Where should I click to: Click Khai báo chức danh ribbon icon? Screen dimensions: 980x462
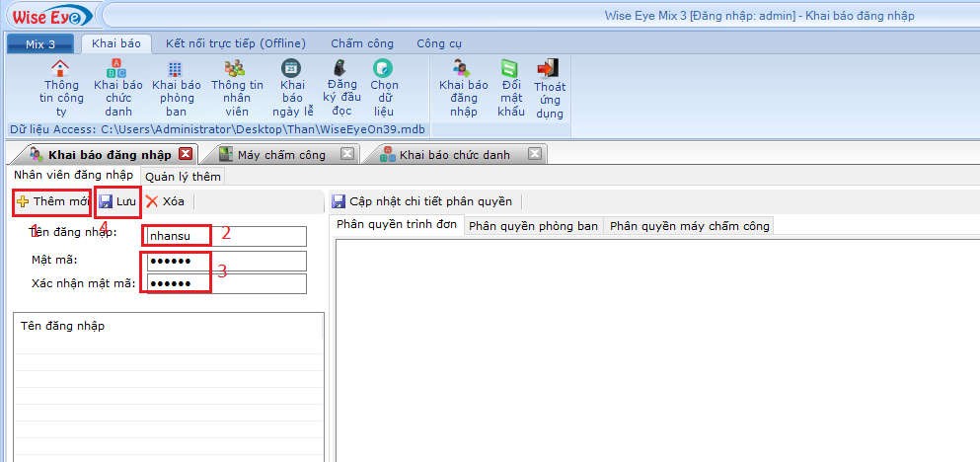117,69
